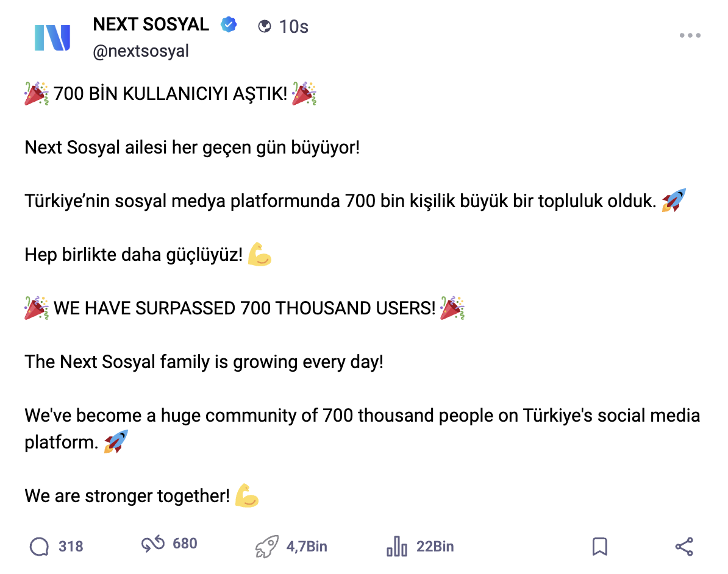Click the 'WE HAVE SURPASSED 700 THOUSAND USERS!' line
This screenshot has width=728, height=574.
(x=244, y=308)
